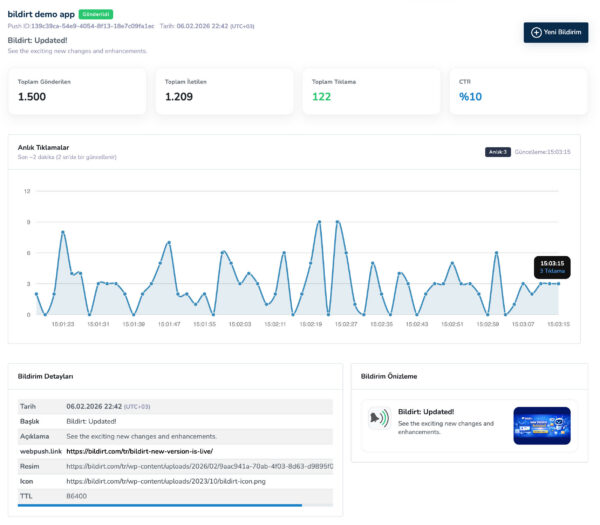Click the Yeni Bildirim button
This screenshot has height=525, width=600.
[555, 33]
